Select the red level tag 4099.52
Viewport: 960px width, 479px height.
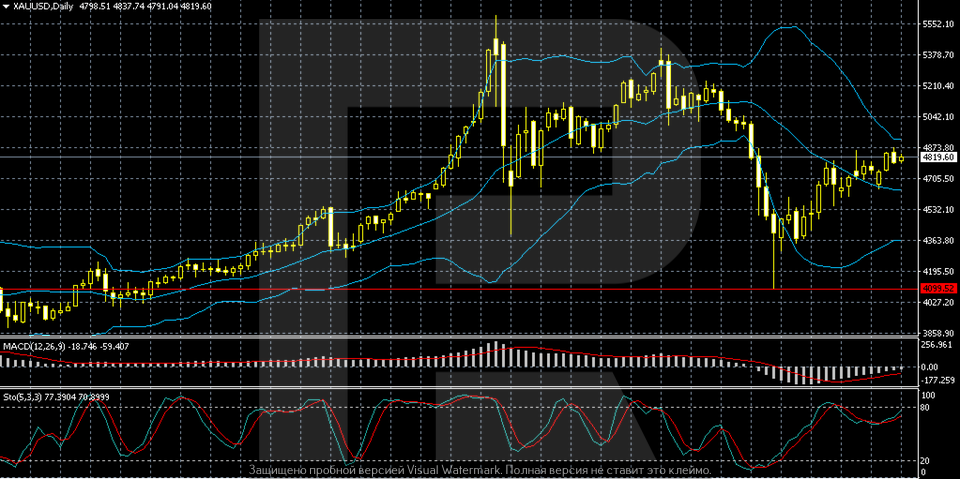tap(938, 289)
